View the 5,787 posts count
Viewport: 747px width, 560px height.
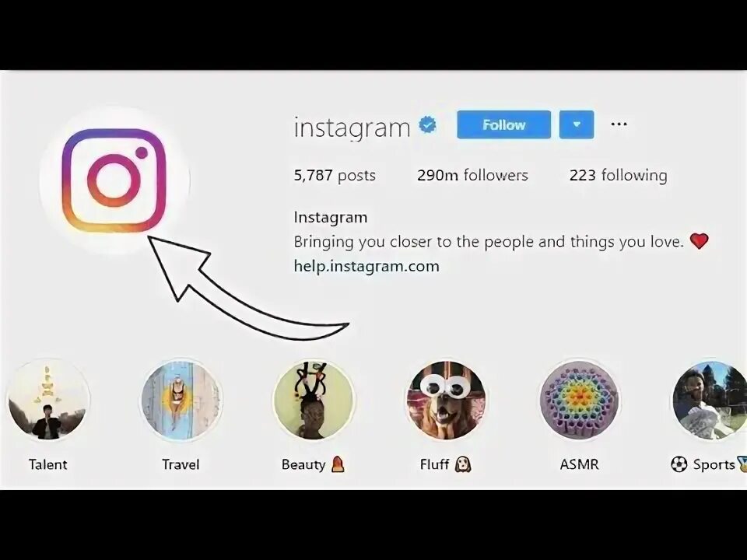pos(335,175)
